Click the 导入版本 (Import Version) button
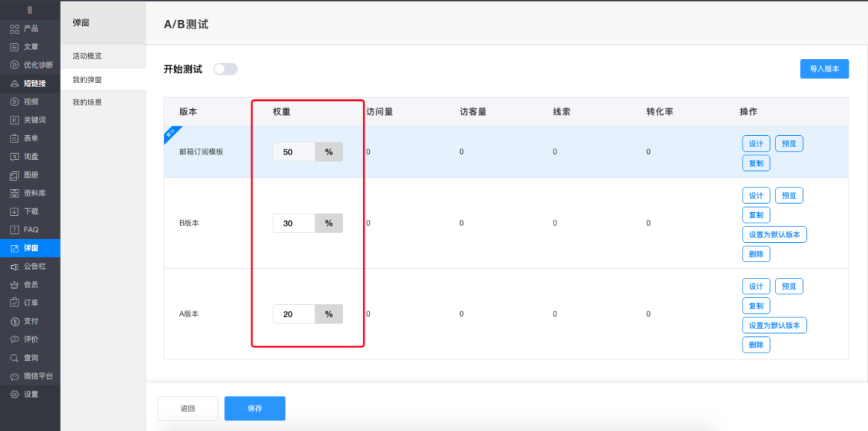 click(x=824, y=68)
